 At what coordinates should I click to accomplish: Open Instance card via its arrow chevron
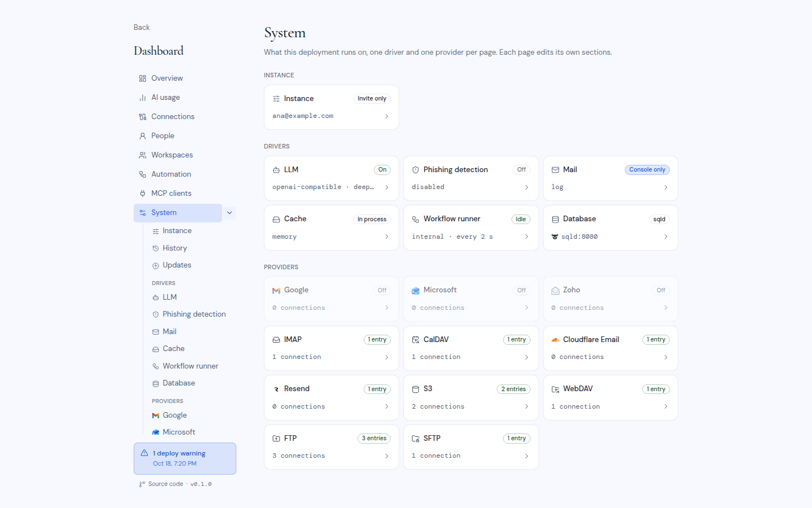(387, 116)
